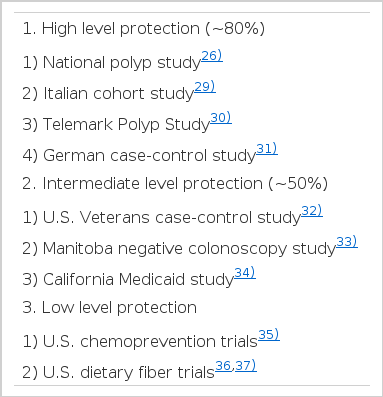Select the High level protection heading

point(144,29)
